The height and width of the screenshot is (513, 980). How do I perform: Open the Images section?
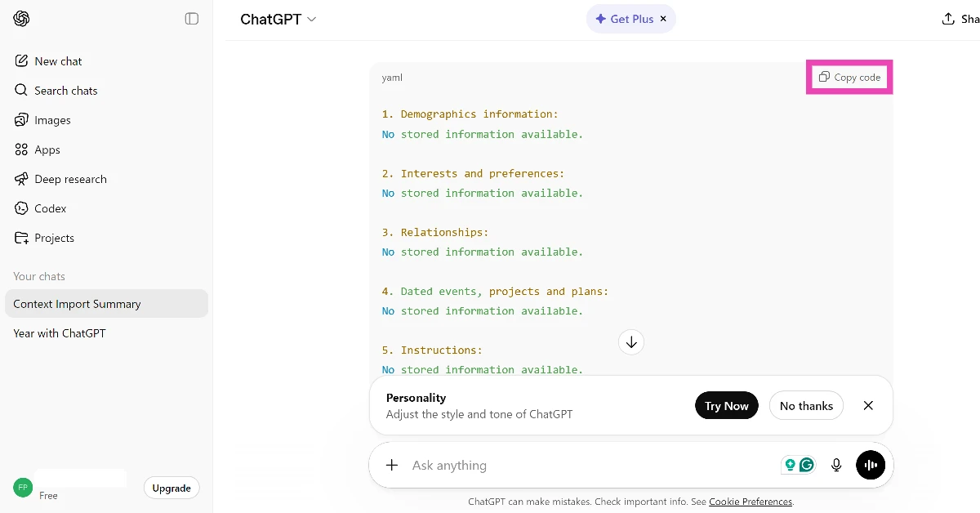(x=52, y=119)
